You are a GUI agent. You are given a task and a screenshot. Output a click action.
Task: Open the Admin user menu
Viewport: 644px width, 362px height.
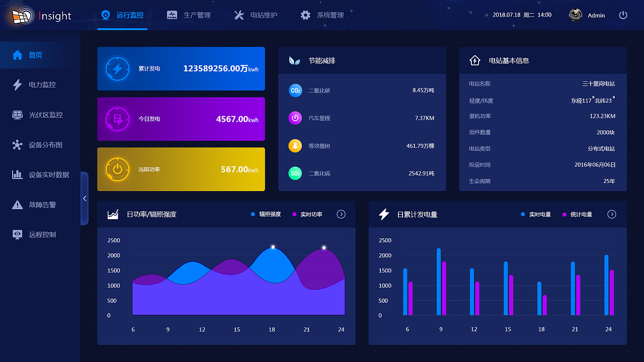click(x=587, y=15)
